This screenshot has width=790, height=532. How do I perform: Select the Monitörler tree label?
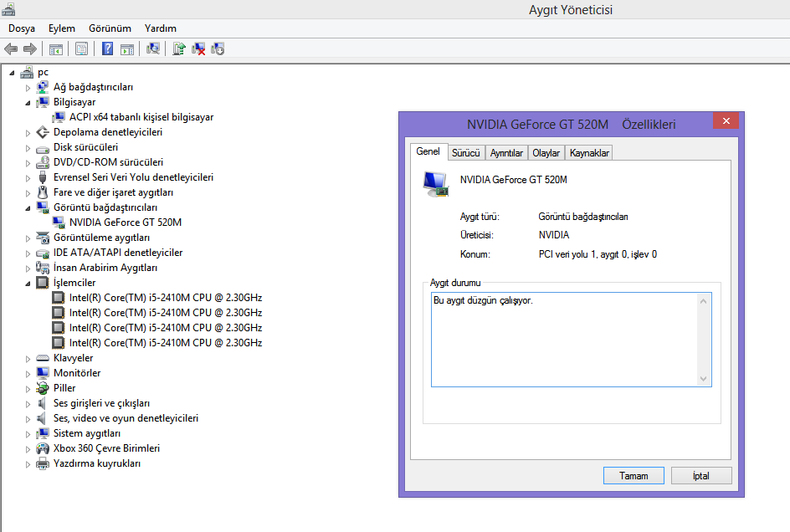click(77, 373)
